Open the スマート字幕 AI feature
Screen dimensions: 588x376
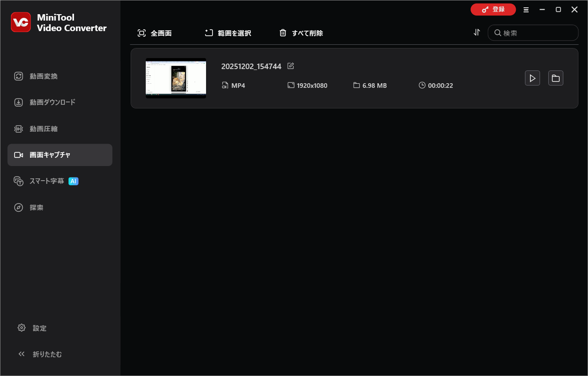click(x=47, y=181)
